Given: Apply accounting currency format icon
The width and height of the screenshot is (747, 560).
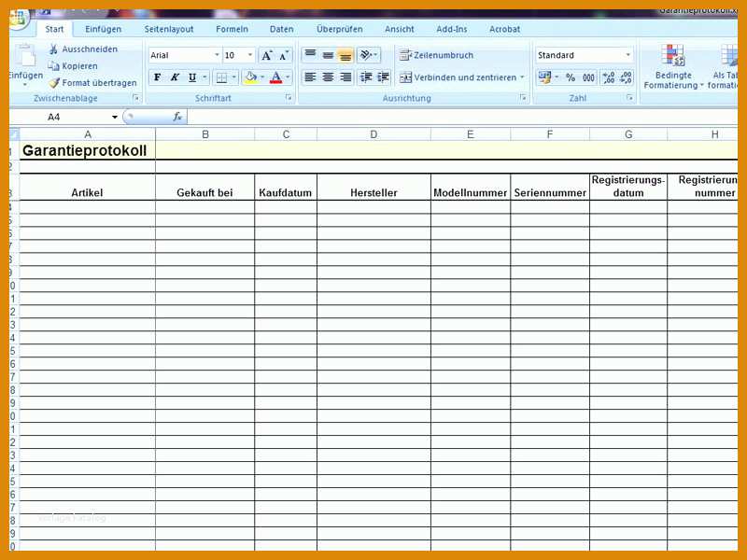Looking at the screenshot, I should click(x=544, y=77).
